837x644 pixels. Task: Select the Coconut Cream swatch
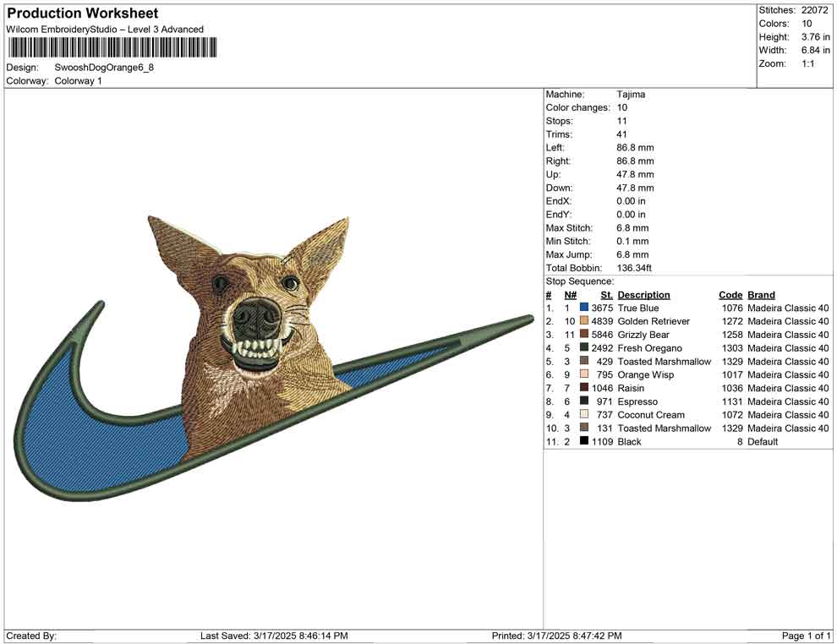(584, 415)
